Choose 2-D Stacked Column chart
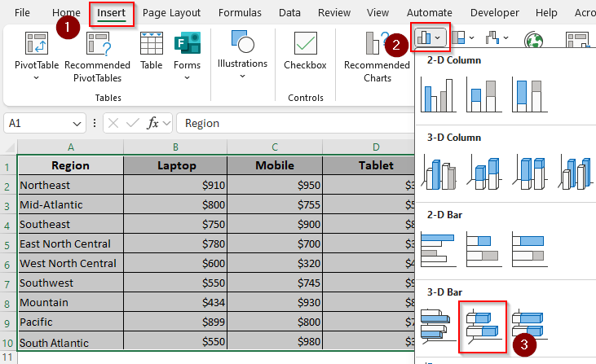This screenshot has width=596, height=364. coord(483,94)
